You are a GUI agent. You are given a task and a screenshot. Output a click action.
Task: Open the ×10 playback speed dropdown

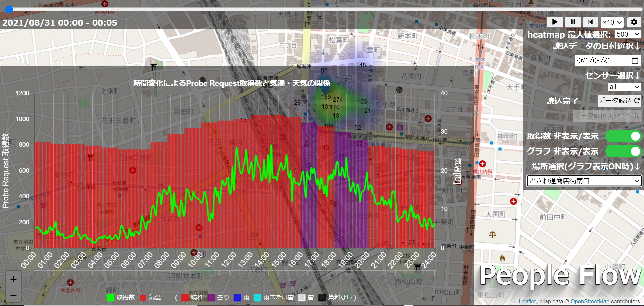tap(612, 22)
